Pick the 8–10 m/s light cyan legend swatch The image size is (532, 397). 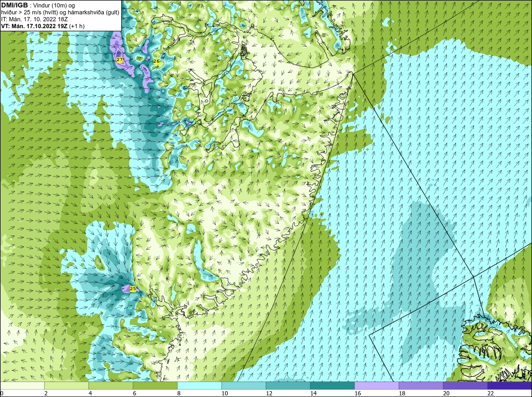(199, 385)
